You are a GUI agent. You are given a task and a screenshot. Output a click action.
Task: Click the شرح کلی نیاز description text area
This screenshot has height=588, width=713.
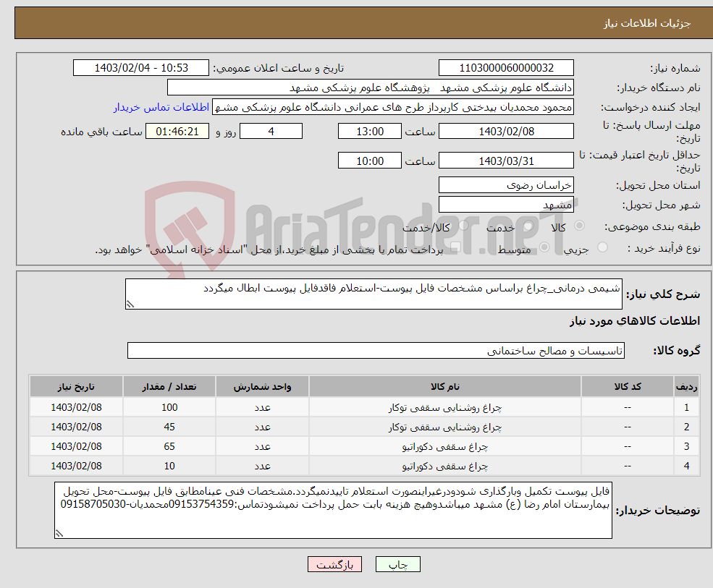pyautogui.click(x=374, y=294)
